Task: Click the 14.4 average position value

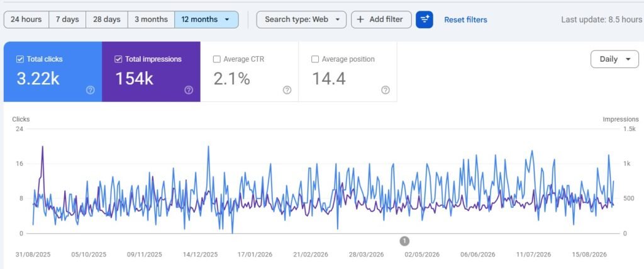Action: pos(329,78)
